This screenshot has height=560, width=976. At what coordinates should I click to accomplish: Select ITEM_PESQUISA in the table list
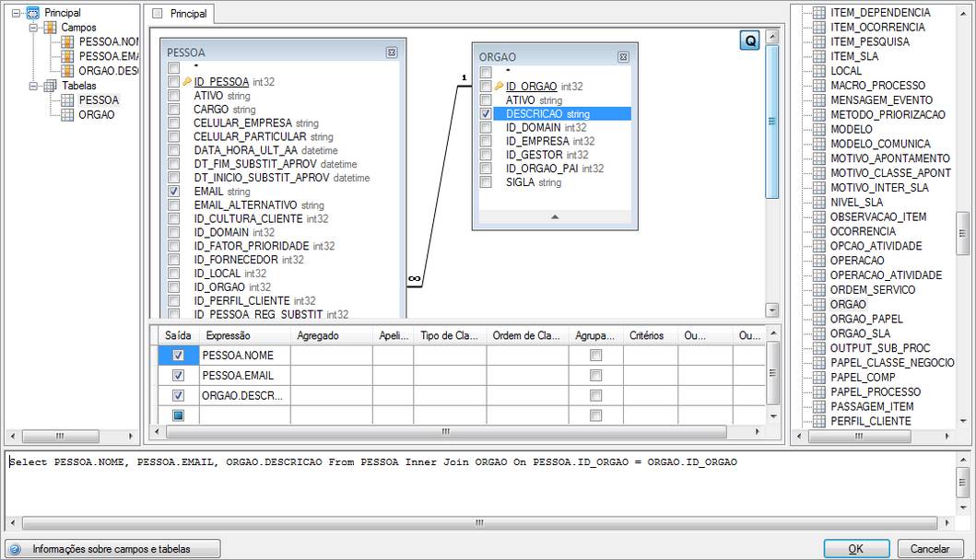(870, 41)
